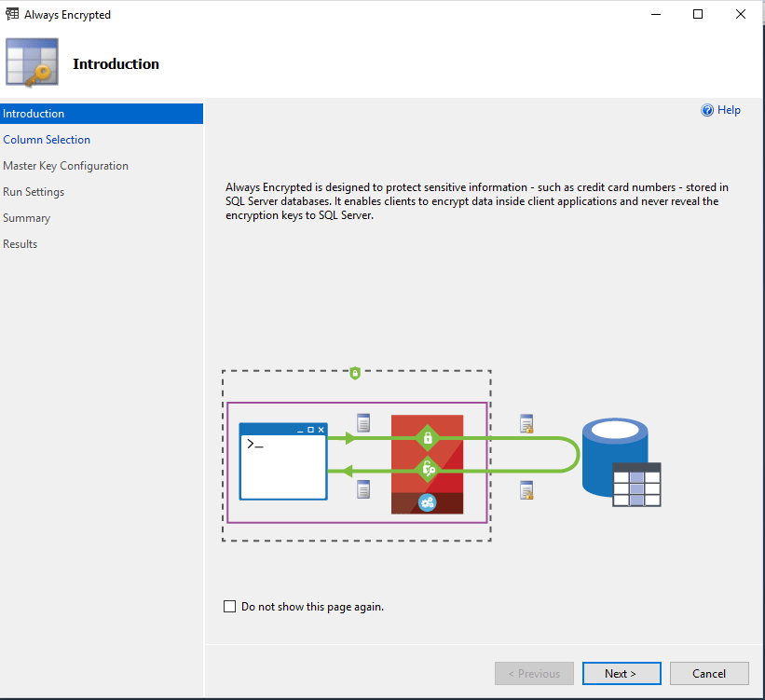The height and width of the screenshot is (700, 765).
Task: Click the Always Encrypted key wizard icon
Action: coord(32,63)
